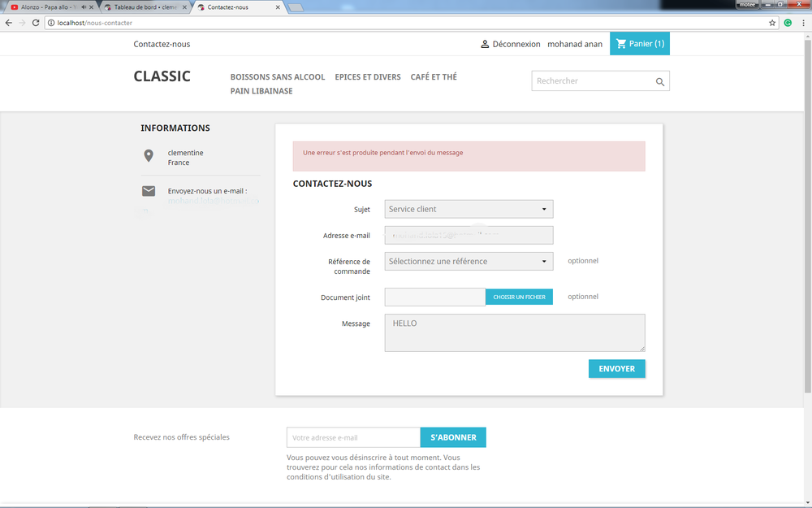Click the Référence de commande label
The height and width of the screenshot is (508, 812).
click(x=349, y=267)
